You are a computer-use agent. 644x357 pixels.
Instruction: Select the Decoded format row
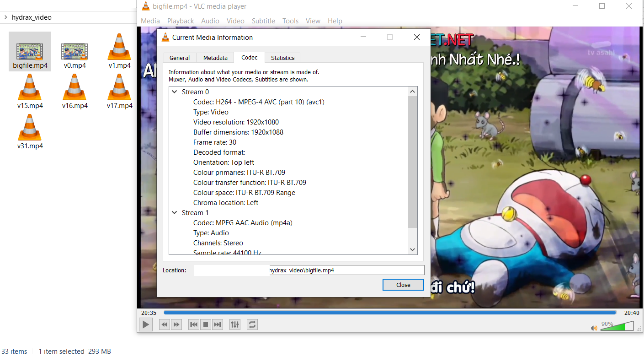tap(219, 152)
